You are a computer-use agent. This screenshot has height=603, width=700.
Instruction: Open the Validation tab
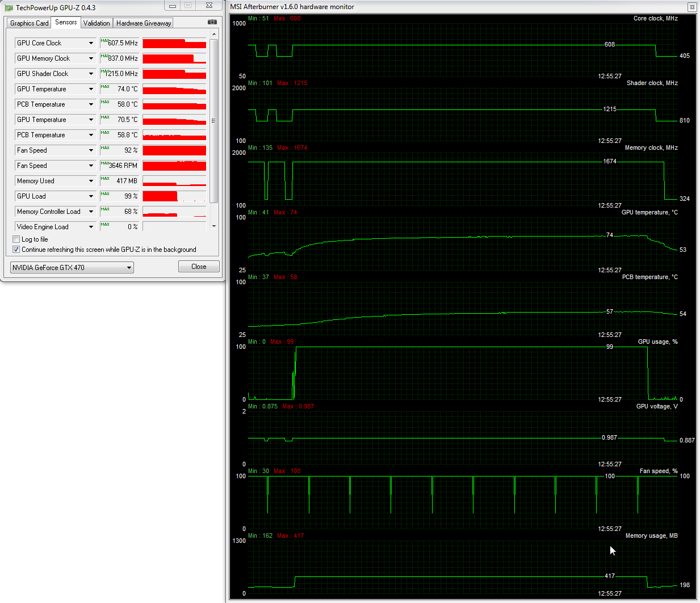tap(97, 23)
